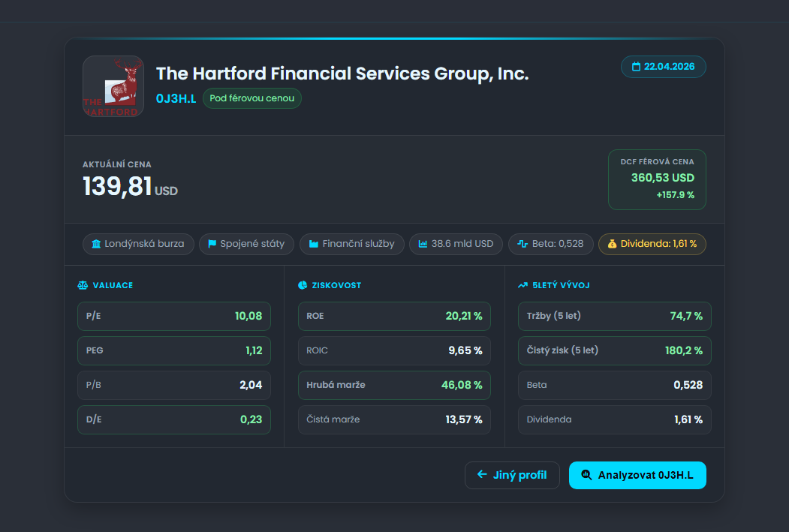
Task: Click the Pod férovou cenou badge
Action: [x=251, y=98]
